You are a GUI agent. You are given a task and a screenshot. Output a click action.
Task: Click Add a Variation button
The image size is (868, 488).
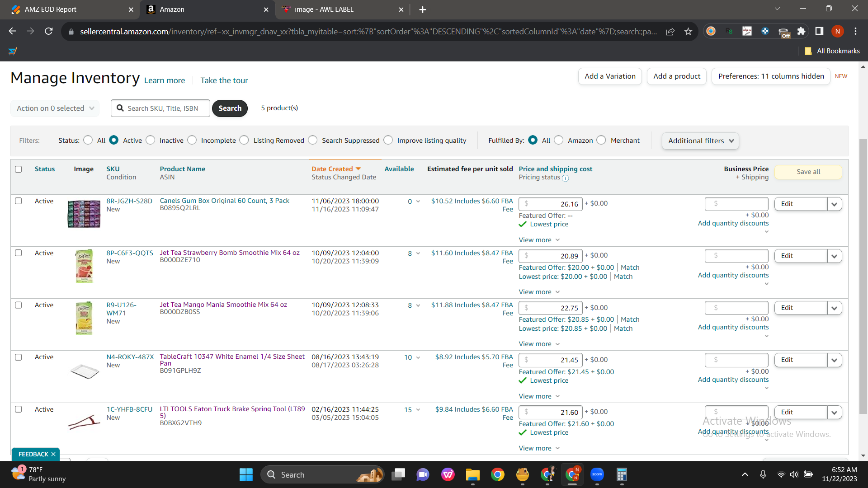(610, 76)
